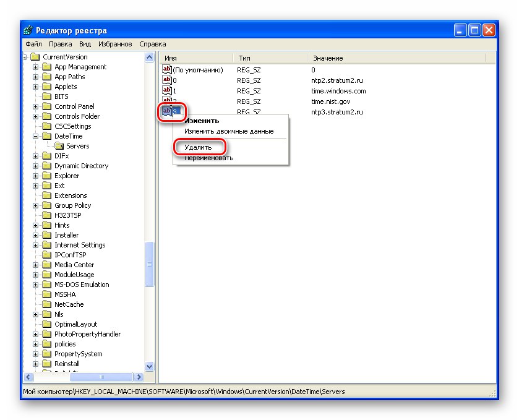The height and width of the screenshot is (420, 519).
Task: Click the tree scroll up arrow
Action: [150, 58]
